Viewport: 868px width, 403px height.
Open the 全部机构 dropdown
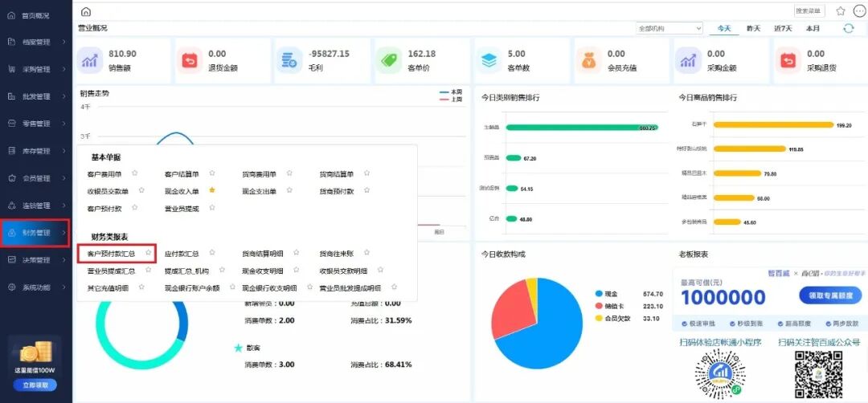pos(669,28)
